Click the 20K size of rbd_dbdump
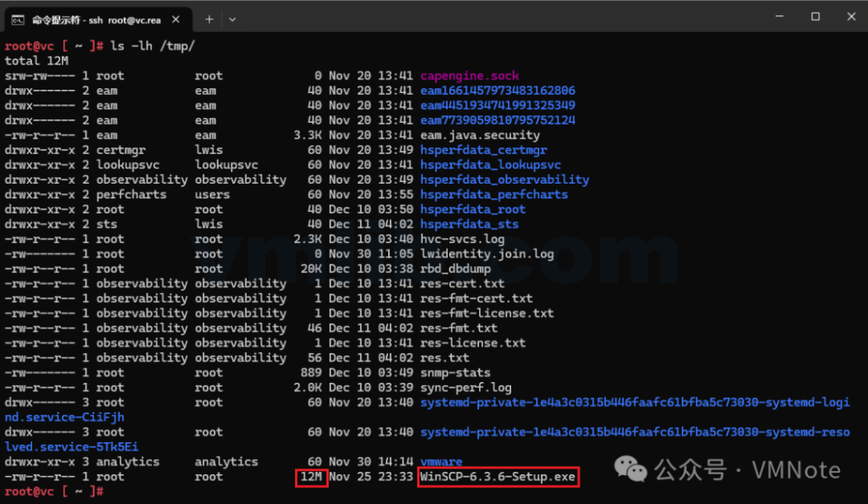This screenshot has height=504, width=868. click(x=311, y=269)
